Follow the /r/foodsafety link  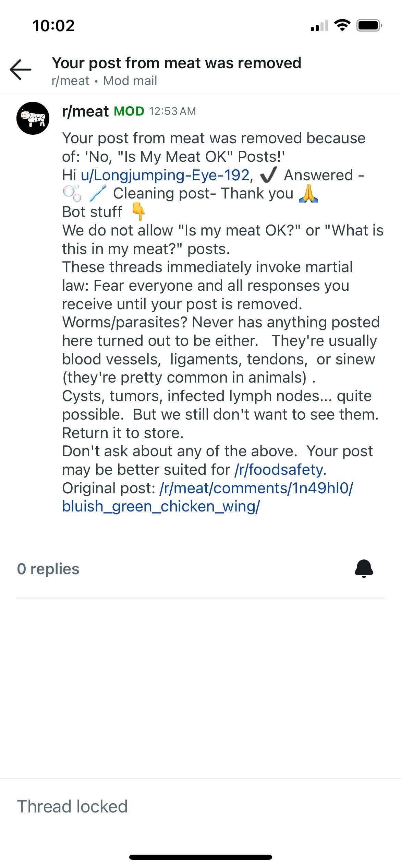pyautogui.click(x=279, y=470)
